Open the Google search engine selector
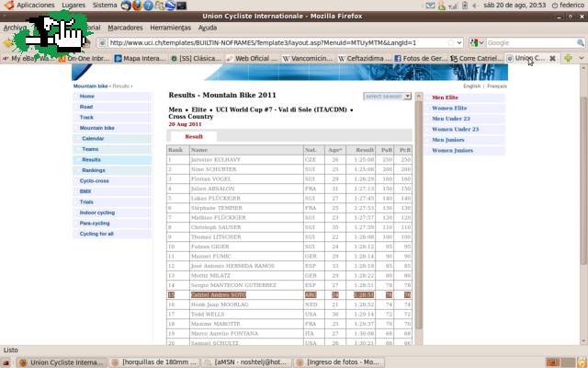This screenshot has width=588, height=368. (x=477, y=43)
